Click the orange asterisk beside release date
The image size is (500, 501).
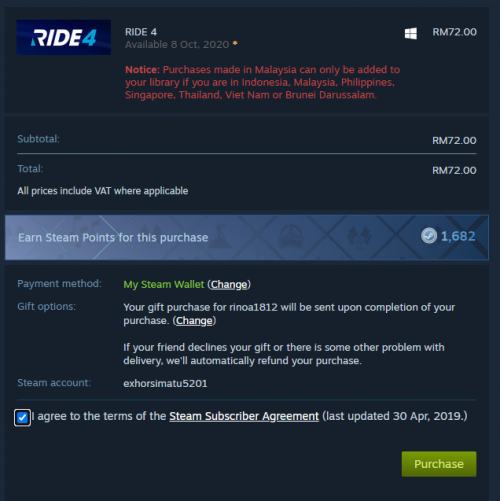tap(235, 43)
